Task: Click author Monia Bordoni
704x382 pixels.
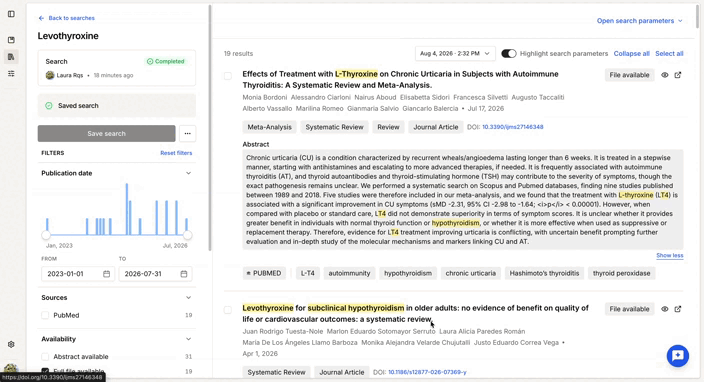Action: (x=264, y=97)
